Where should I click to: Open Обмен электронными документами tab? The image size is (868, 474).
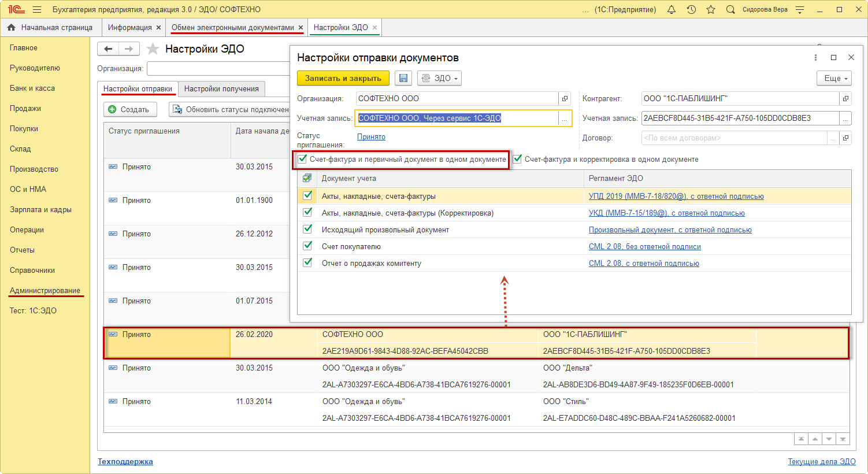click(233, 28)
